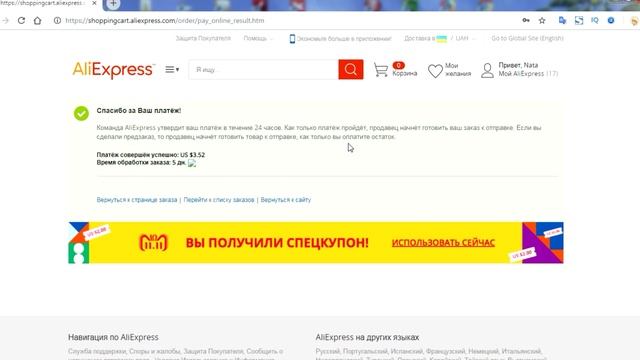The width and height of the screenshot is (640, 360).
Task: Open the IQ extension icon
Action: [595, 20]
